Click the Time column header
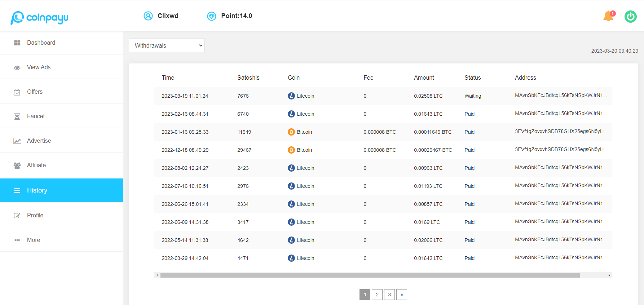Viewport: 644px width, 305px height. tap(168, 78)
